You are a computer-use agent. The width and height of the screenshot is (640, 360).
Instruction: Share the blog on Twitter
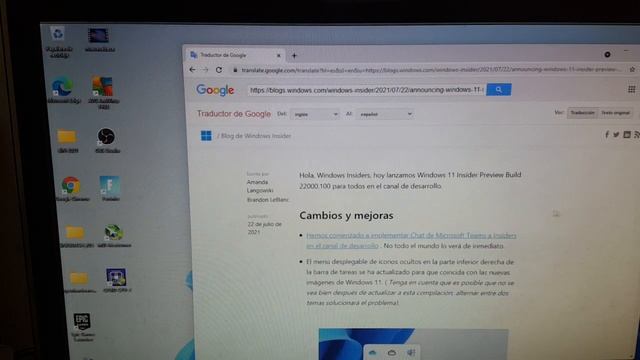616,134
